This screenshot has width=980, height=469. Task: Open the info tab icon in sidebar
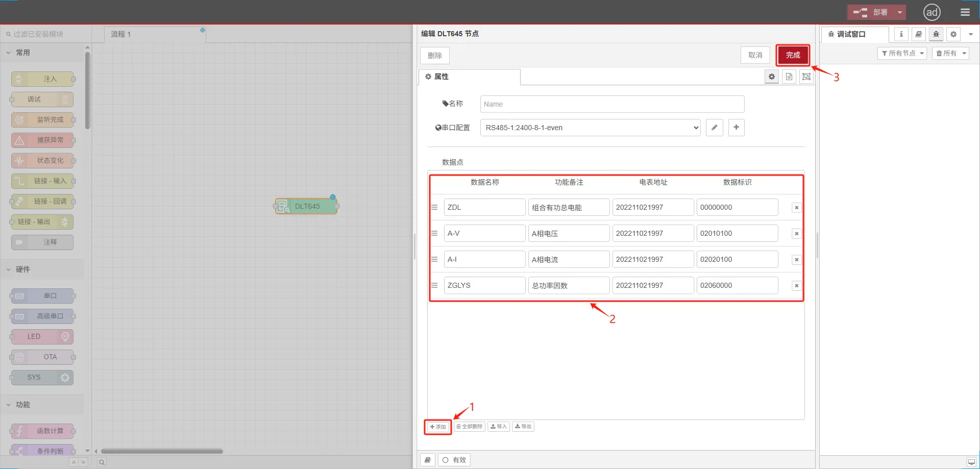click(x=901, y=34)
